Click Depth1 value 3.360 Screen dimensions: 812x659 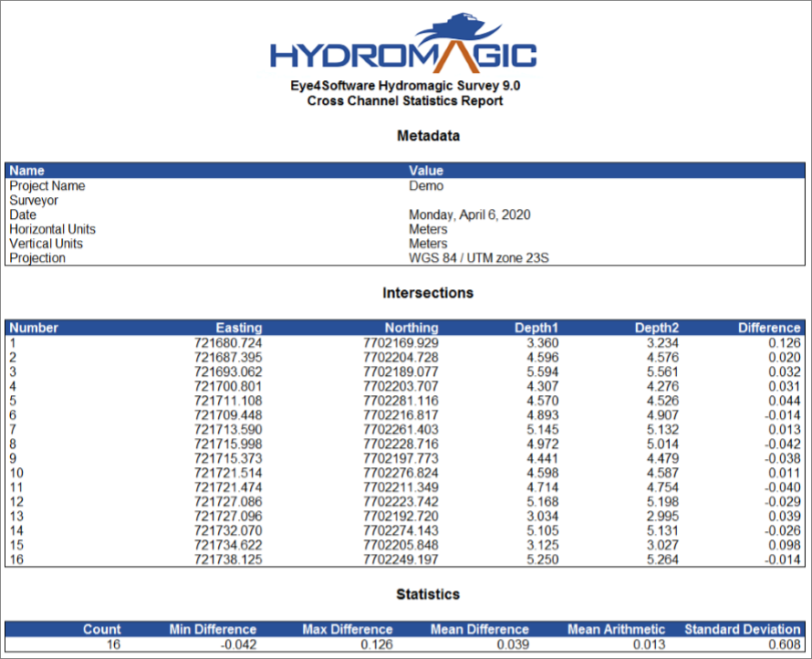543,343
